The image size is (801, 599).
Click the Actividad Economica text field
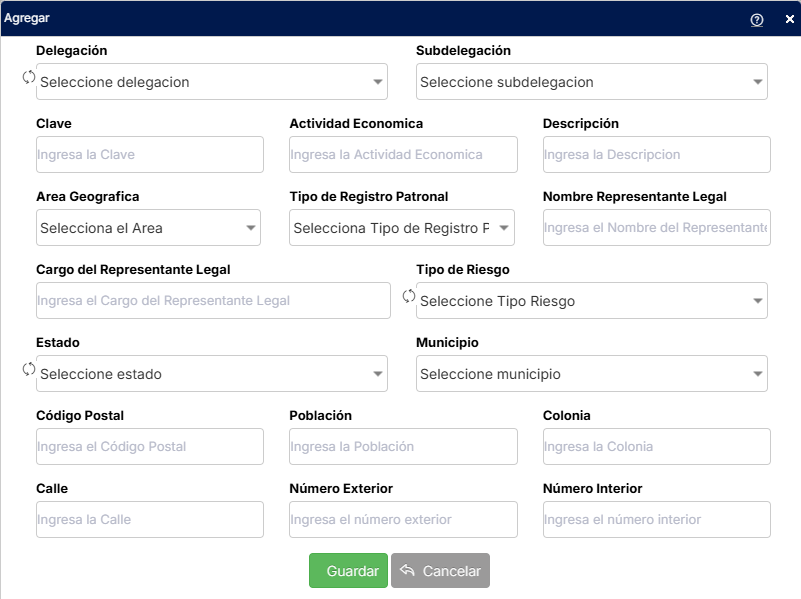point(403,154)
